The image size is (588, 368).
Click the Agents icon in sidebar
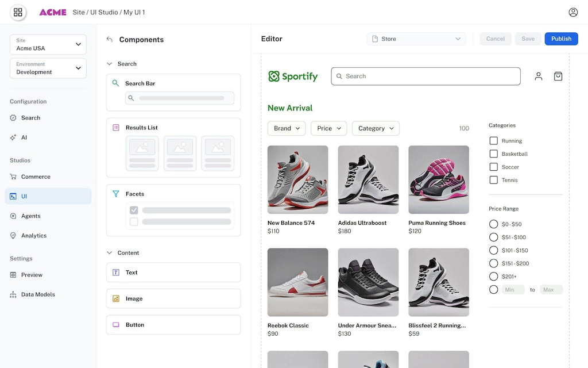[x=13, y=216]
